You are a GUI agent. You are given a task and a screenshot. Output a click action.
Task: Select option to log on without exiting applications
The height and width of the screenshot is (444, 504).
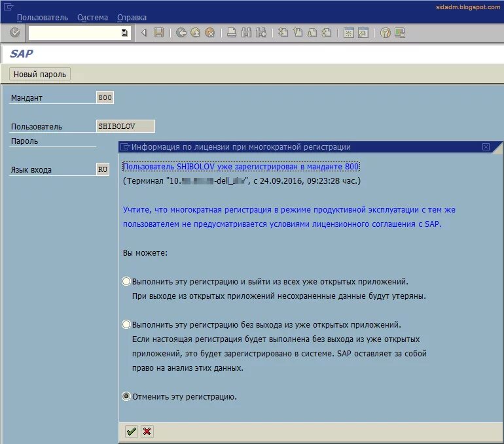pyautogui.click(x=126, y=324)
